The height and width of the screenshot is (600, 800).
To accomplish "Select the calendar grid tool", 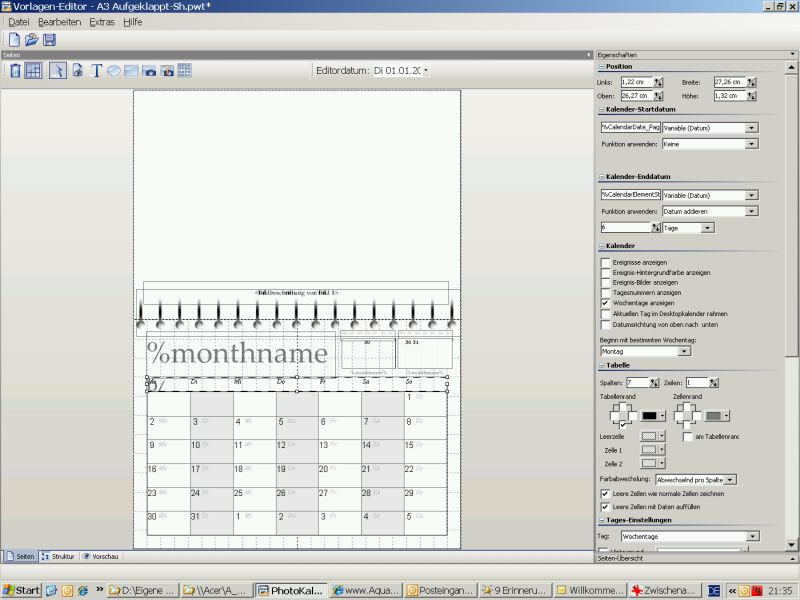I will [184, 71].
